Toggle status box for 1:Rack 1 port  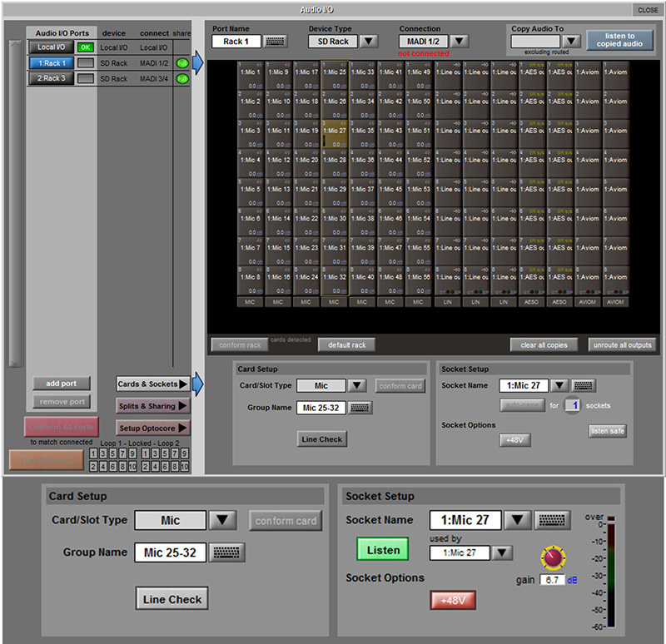point(86,63)
